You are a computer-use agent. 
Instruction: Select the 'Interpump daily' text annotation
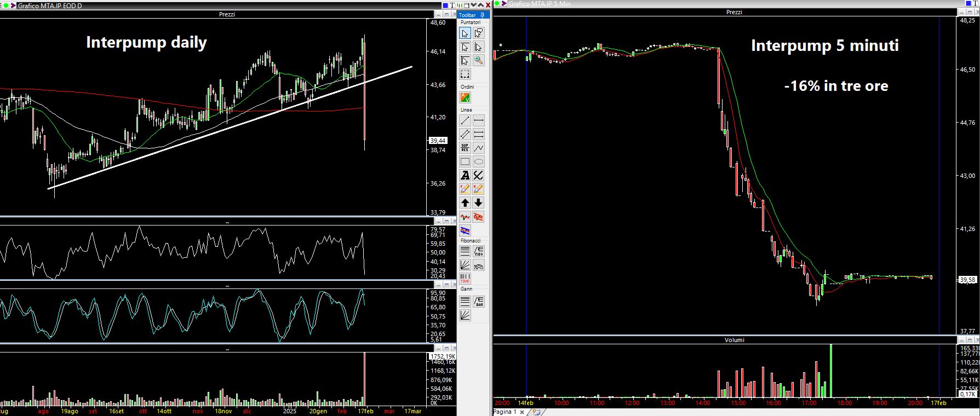point(147,43)
